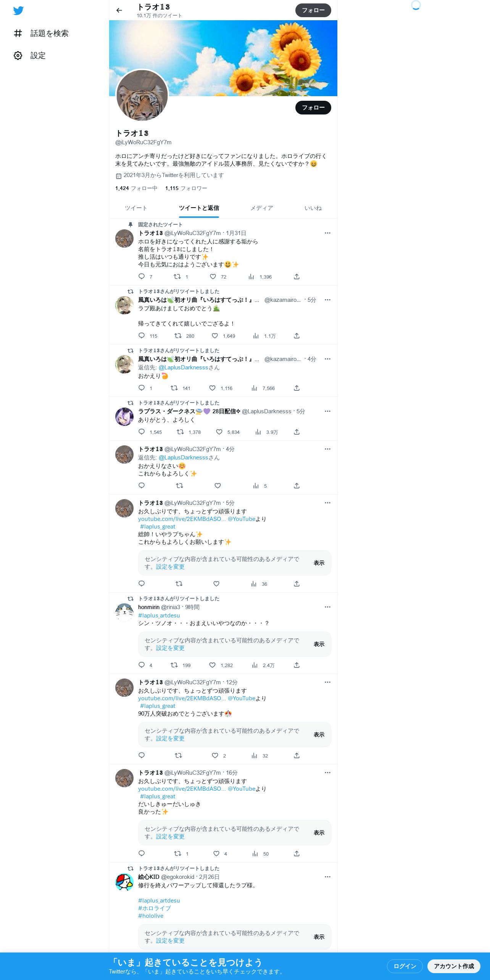Like the pinned tweet with 72 likes
490x980 pixels.
[213, 277]
